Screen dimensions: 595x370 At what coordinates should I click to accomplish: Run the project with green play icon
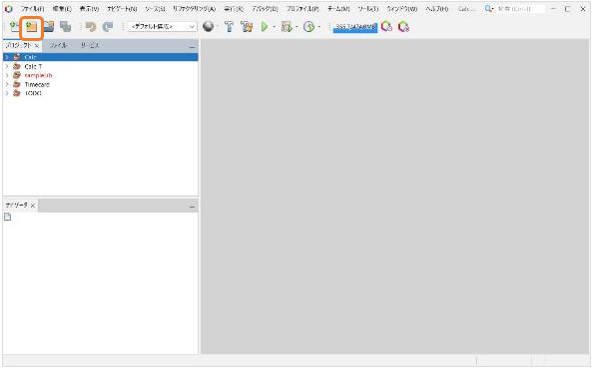pos(264,27)
